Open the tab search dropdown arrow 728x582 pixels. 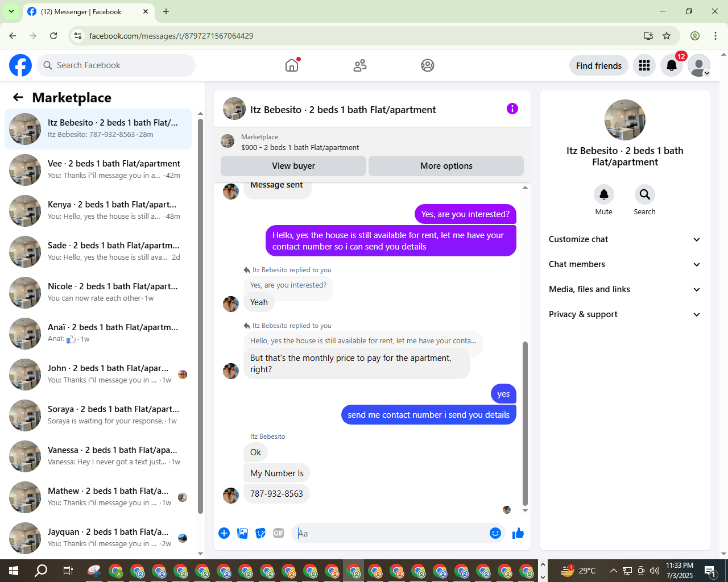coord(11,11)
